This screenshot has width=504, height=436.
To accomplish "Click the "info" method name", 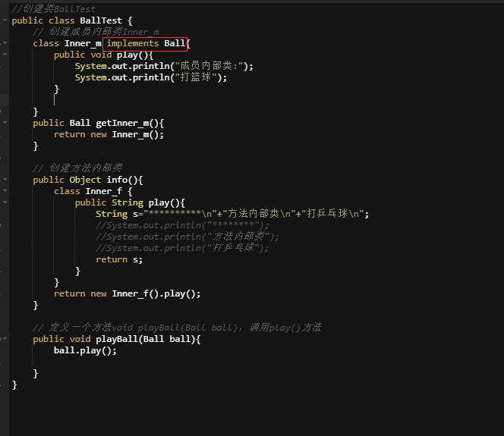I will (x=117, y=180).
